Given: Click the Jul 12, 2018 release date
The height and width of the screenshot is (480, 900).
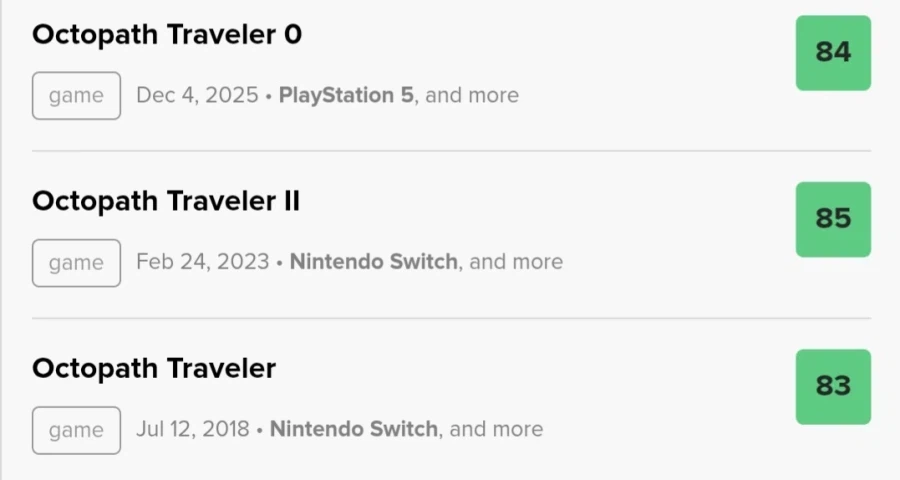Looking at the screenshot, I should (x=193, y=430).
